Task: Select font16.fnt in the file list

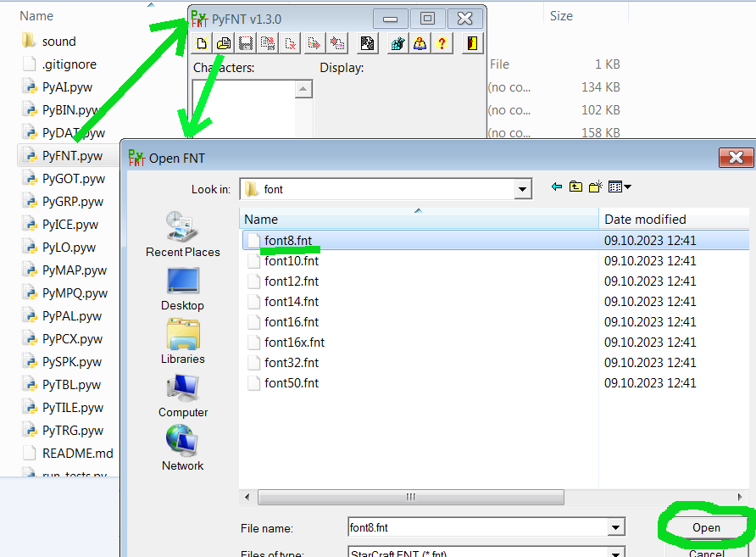Action: (x=292, y=321)
